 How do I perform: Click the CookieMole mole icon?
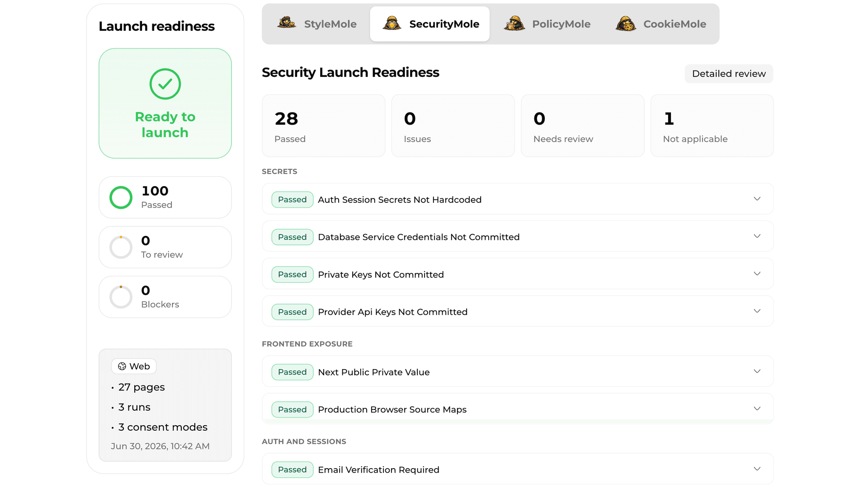626,23
